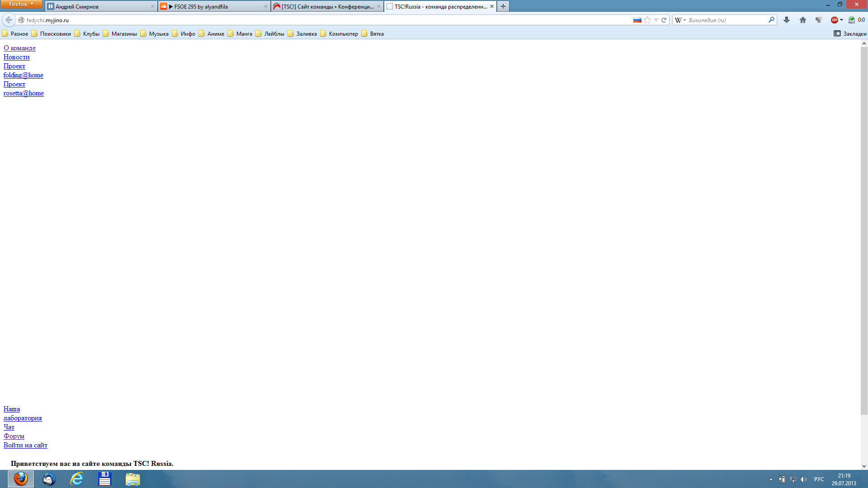Switch to the Андрей Смирнов tab

(77, 6)
